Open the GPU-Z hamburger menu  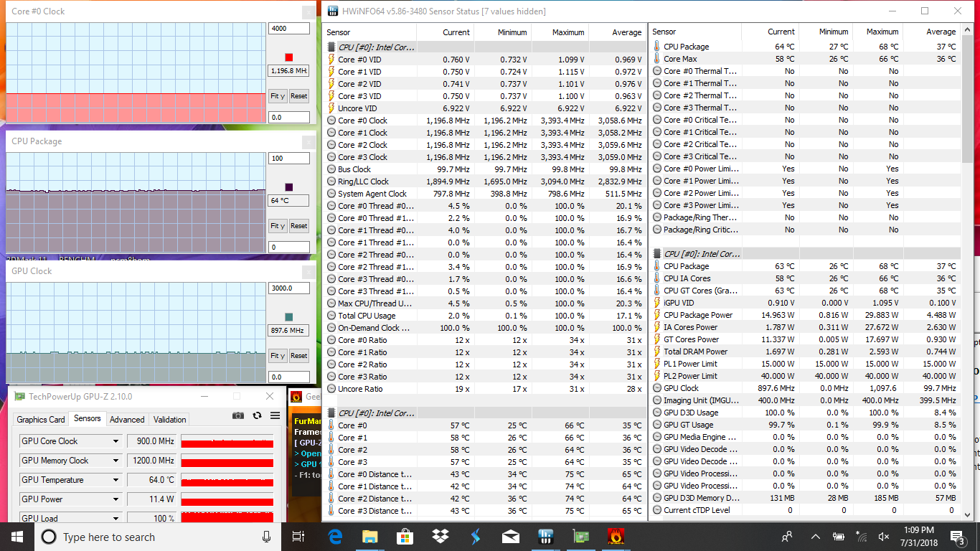click(275, 415)
